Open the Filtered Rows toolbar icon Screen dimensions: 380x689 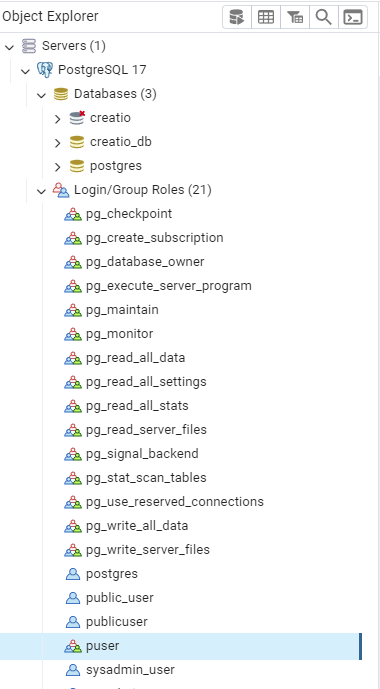tap(295, 18)
